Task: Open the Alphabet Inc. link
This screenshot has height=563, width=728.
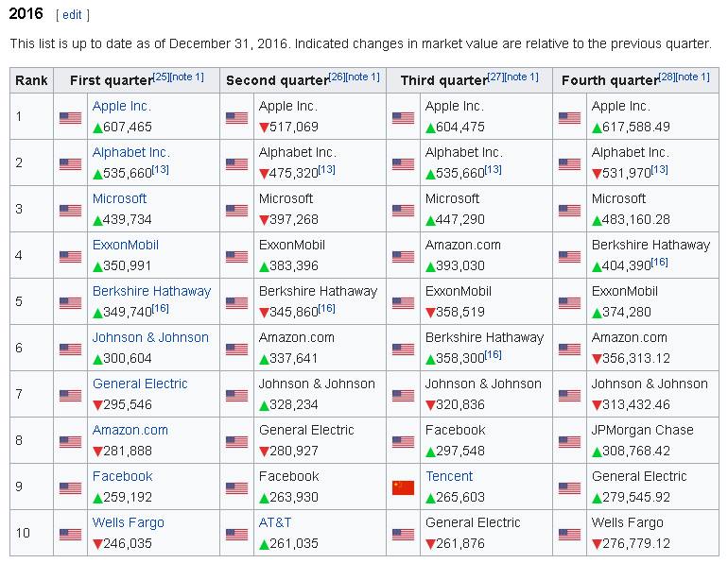Action: click(131, 152)
